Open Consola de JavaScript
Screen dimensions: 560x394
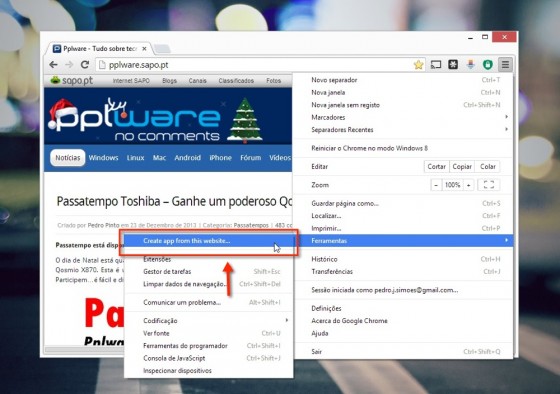pos(209,358)
